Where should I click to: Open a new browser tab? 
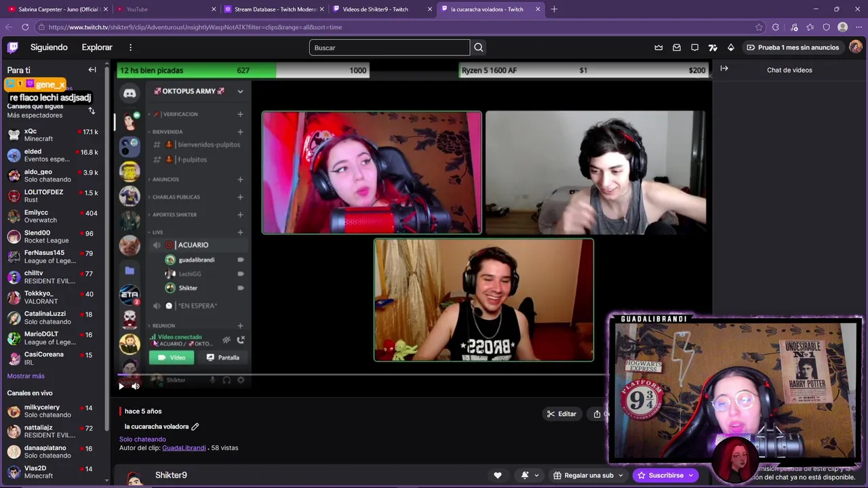(554, 9)
